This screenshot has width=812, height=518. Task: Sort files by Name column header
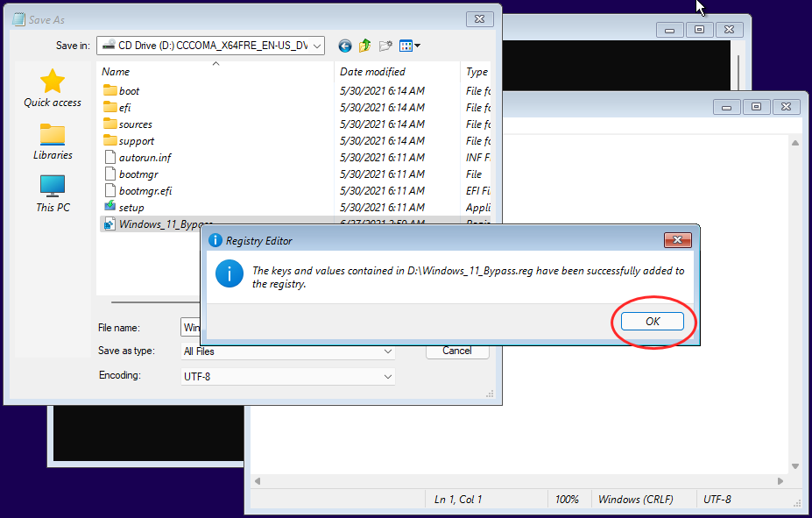click(x=215, y=72)
